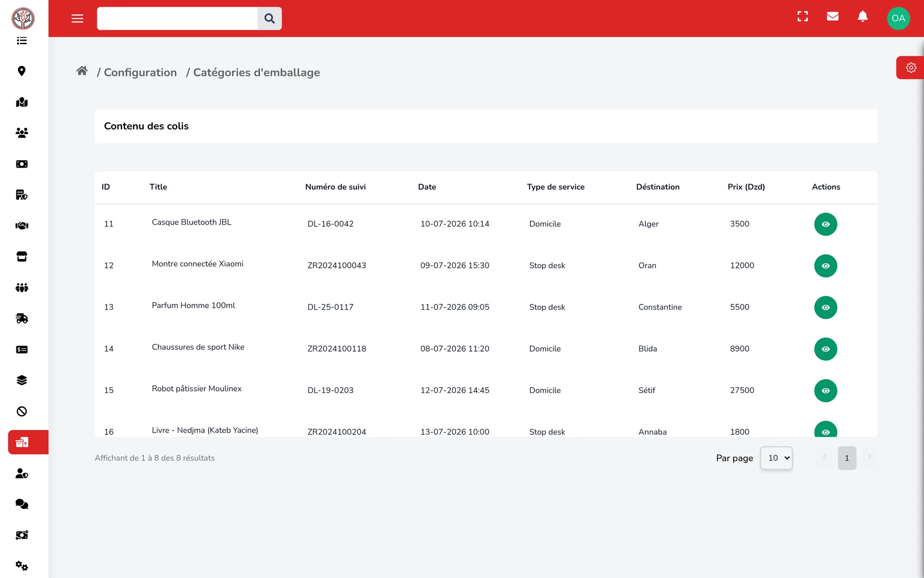Focus the top search input field
The image size is (924, 578).
tap(177, 18)
